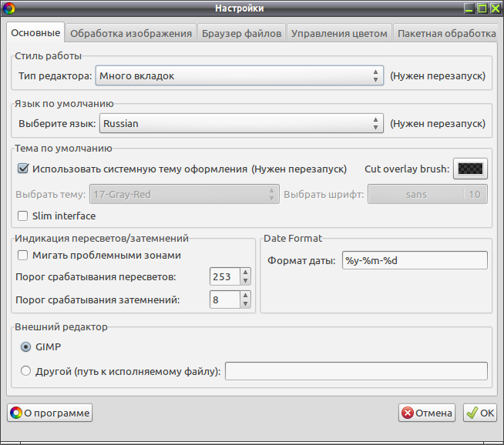
Task: Click the О программе button
Action: point(50,413)
